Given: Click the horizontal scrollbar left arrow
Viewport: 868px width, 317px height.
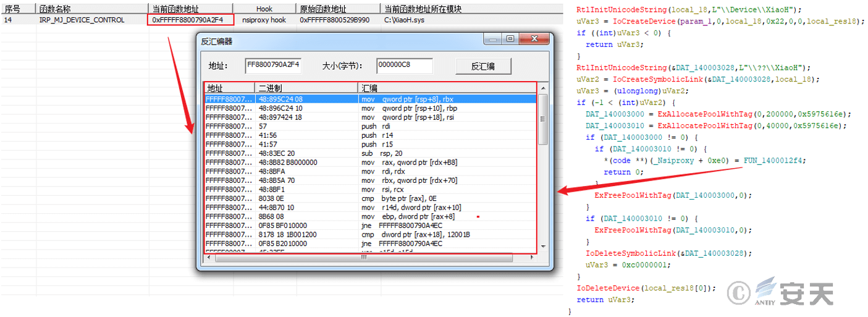Looking at the screenshot, I should click(210, 258).
